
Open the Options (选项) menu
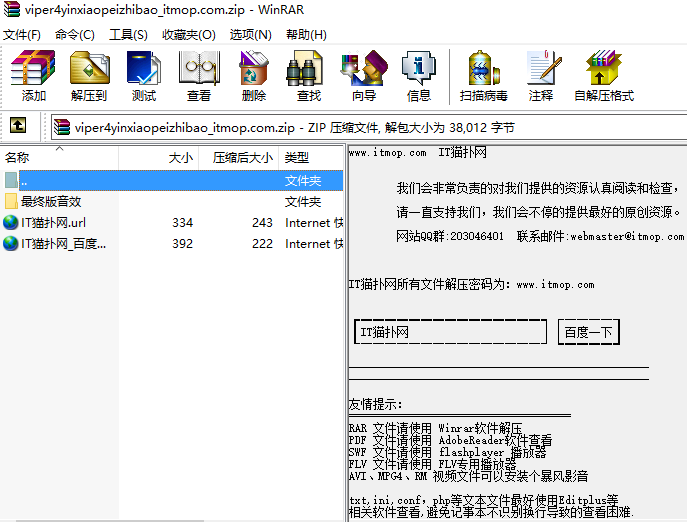pos(250,35)
